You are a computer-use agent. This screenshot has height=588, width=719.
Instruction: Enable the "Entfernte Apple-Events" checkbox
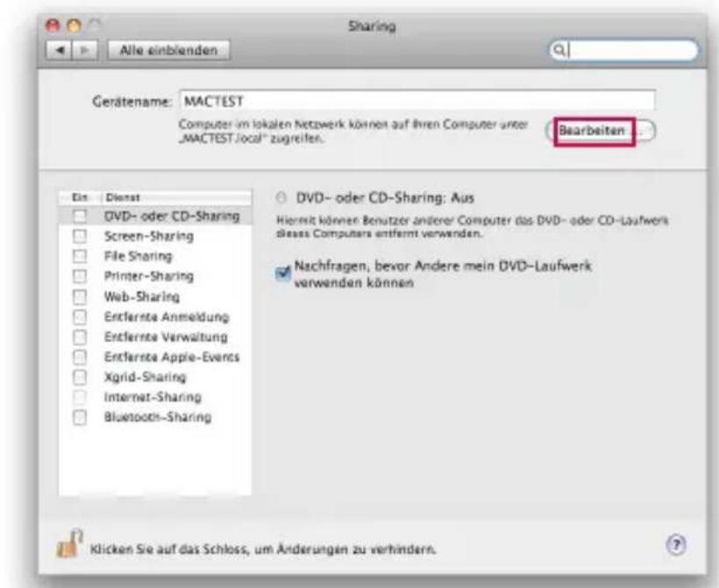[x=80, y=357]
